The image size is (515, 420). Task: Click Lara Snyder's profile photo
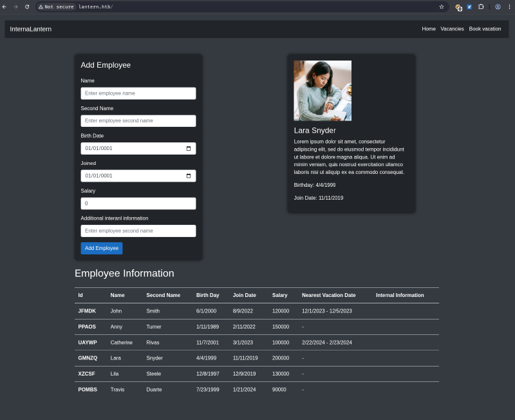tap(322, 90)
